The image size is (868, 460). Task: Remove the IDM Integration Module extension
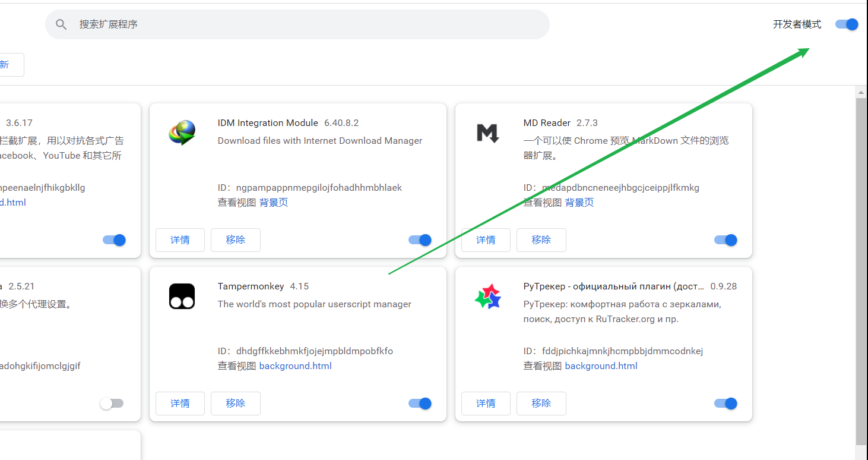click(235, 240)
